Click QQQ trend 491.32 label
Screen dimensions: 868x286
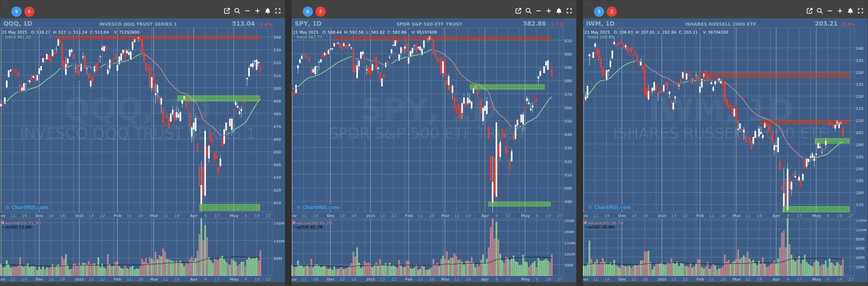coord(18,37)
